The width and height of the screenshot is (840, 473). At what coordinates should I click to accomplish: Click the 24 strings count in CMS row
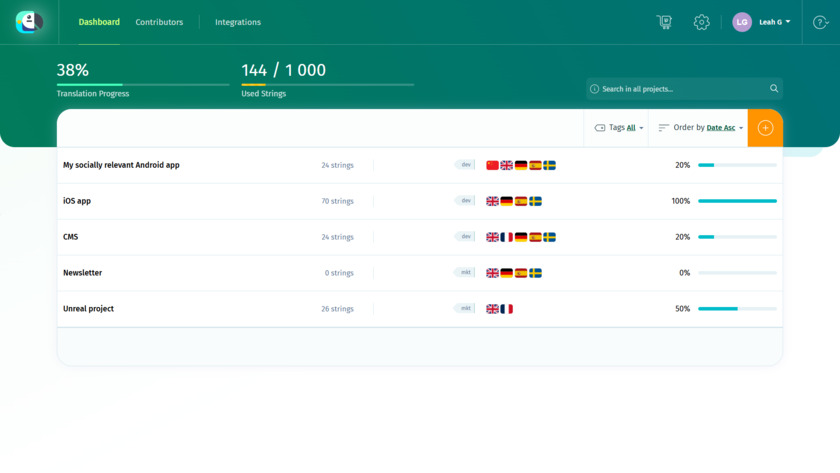(338, 237)
